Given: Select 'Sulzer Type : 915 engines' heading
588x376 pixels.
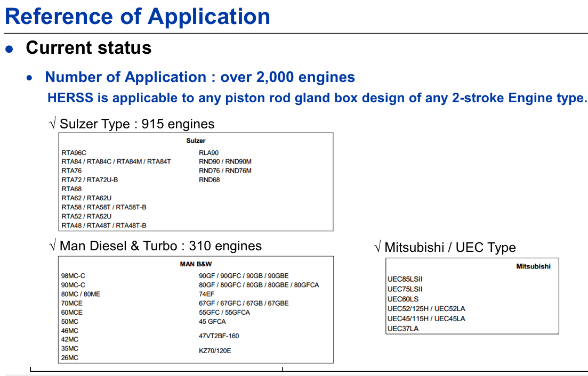Looking at the screenshot, I should pyautogui.click(x=137, y=124).
